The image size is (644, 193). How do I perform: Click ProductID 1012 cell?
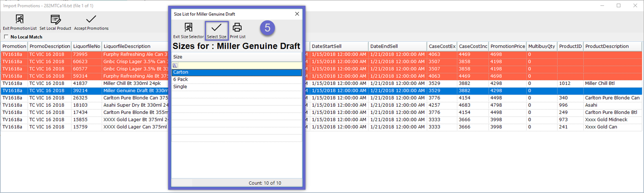570,84
